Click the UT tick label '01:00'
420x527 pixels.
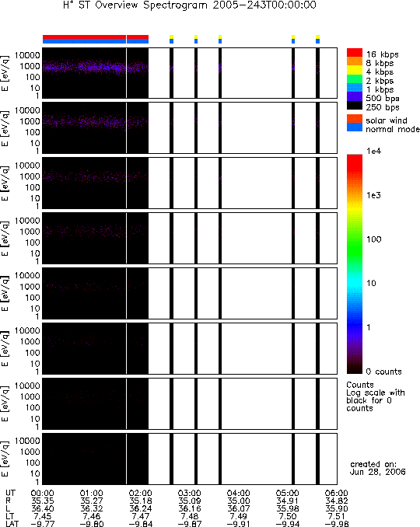[92, 493]
